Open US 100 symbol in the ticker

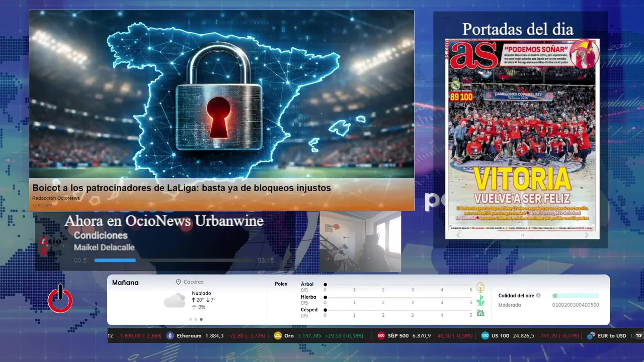[x=501, y=336]
